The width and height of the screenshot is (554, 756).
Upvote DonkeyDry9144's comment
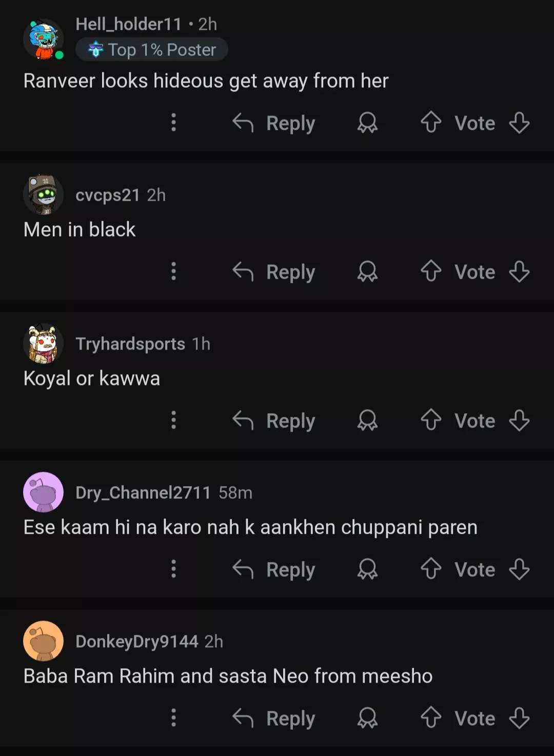click(x=431, y=718)
